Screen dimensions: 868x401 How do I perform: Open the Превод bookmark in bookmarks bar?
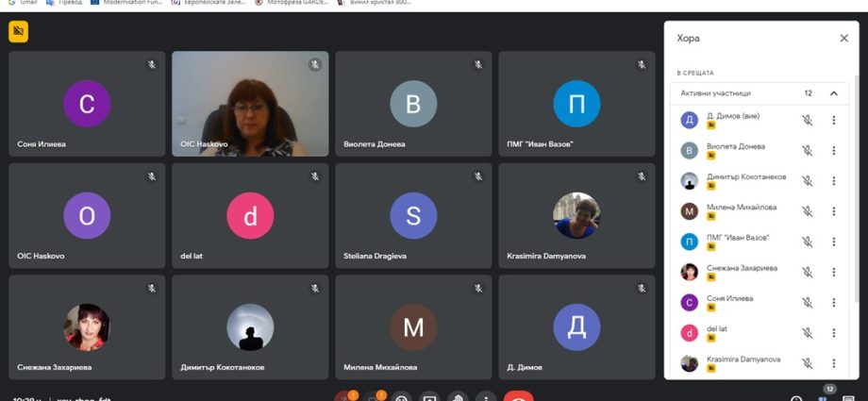point(64,2)
